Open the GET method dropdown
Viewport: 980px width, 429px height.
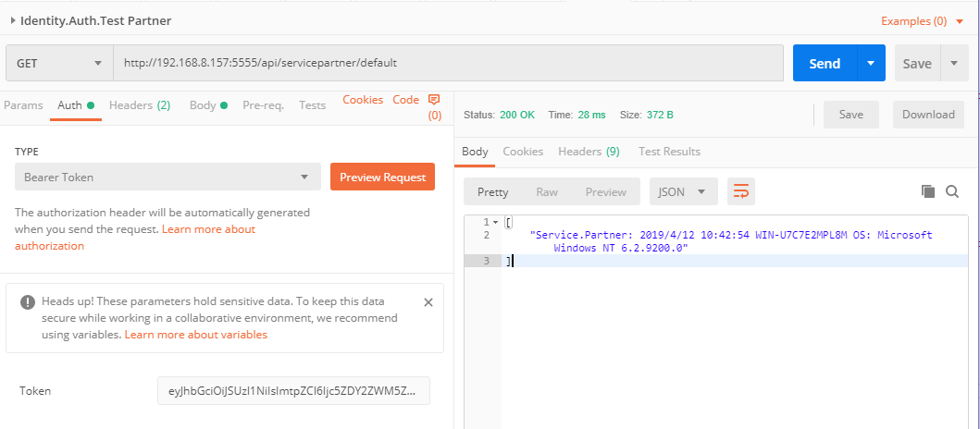pyautogui.click(x=58, y=63)
